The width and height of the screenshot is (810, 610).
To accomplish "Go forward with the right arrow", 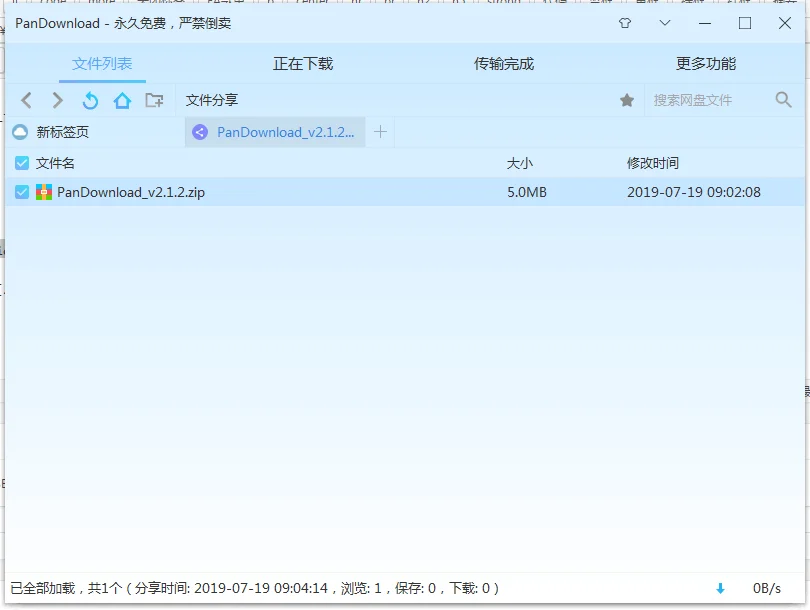I will coord(58,100).
